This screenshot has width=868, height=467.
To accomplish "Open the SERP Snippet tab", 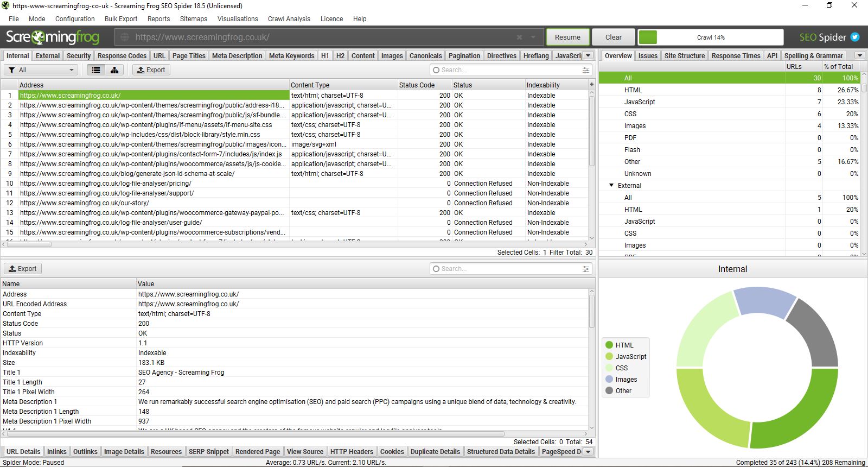I will 209,451.
